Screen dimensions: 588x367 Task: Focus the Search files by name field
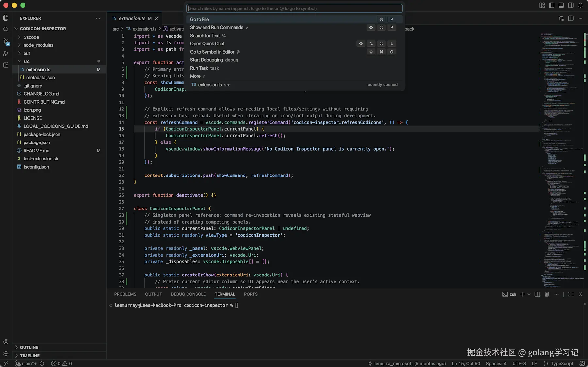coord(294,8)
